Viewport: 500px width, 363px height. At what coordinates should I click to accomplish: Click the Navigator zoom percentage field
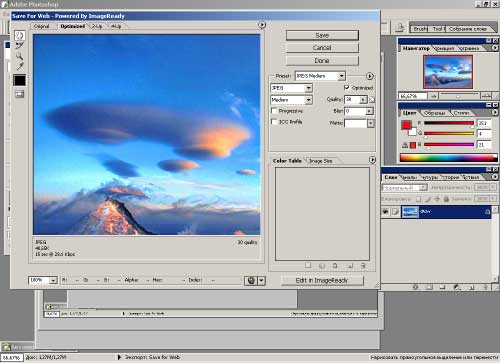pos(413,96)
